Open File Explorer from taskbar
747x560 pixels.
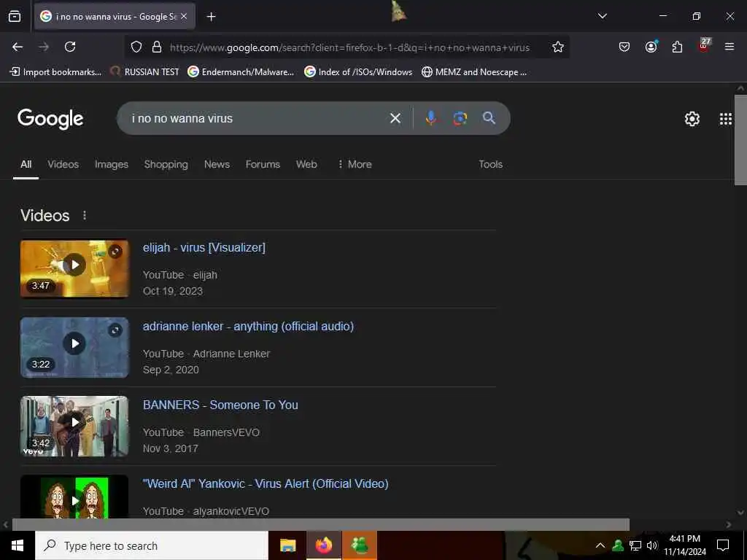[x=287, y=545]
